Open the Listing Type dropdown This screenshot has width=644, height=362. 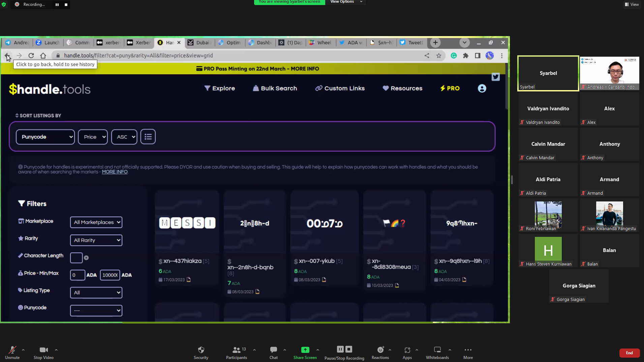(96, 293)
